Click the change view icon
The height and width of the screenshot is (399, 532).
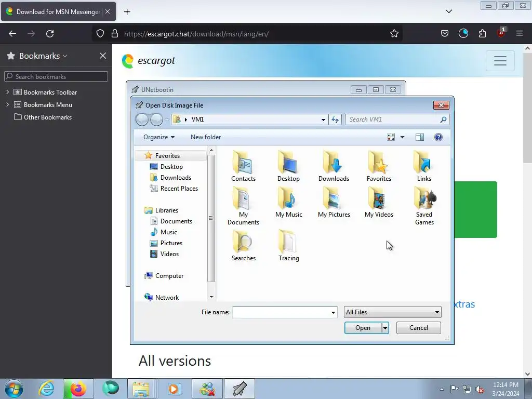click(x=391, y=137)
